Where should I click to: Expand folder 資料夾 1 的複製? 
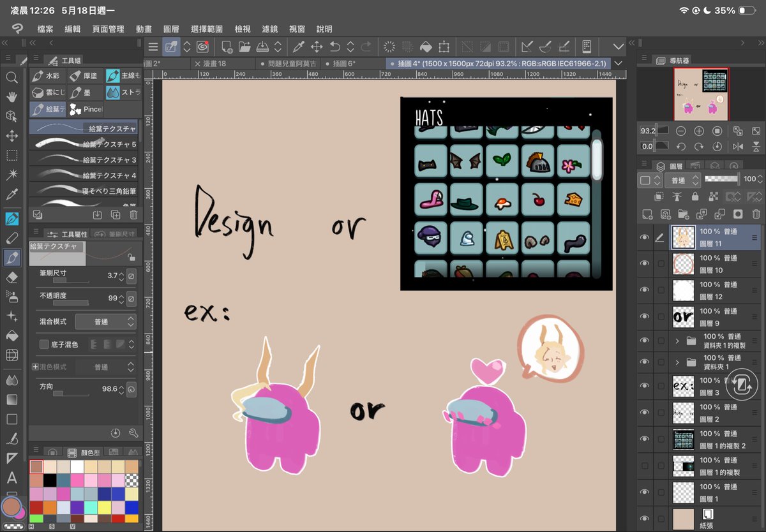[677, 341]
